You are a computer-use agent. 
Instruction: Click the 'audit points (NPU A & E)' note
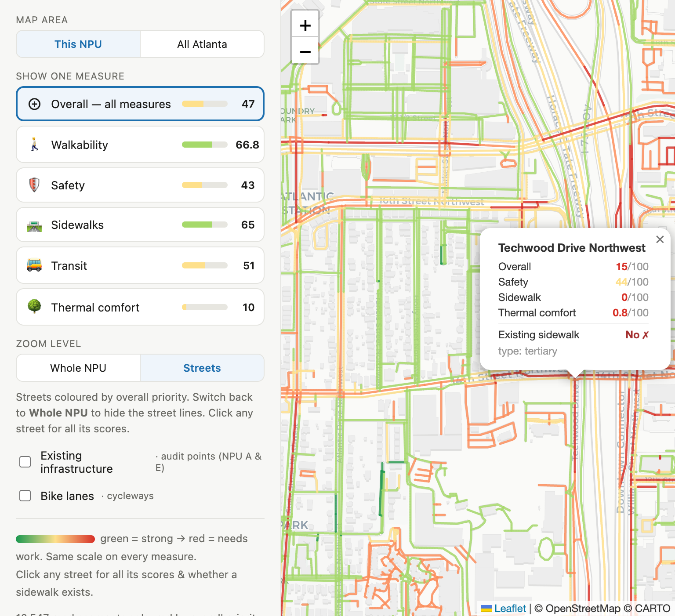[209, 462]
